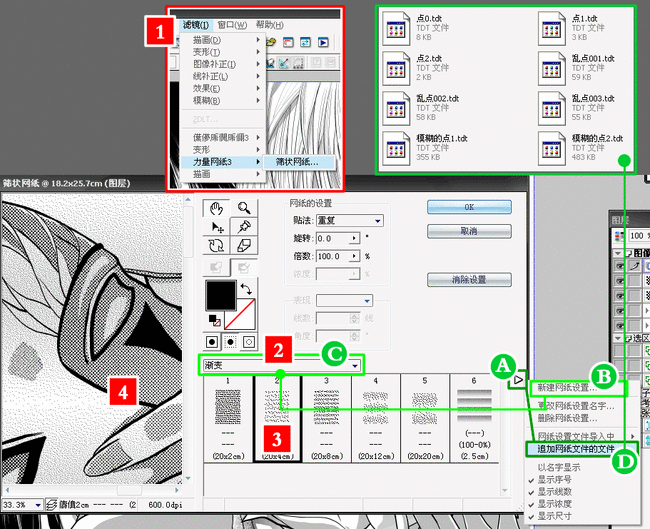Viewport: 650px width, 529px height.
Task: Click the OK button
Action: (469, 207)
